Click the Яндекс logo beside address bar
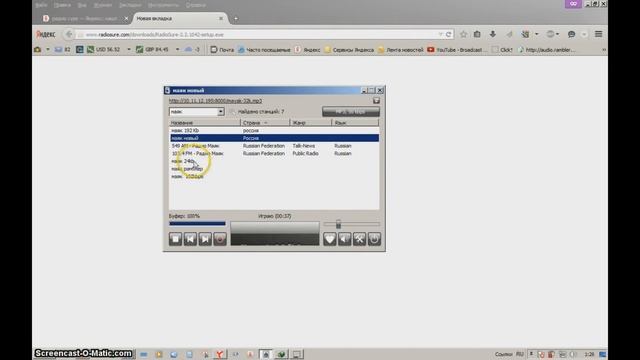 point(46,34)
